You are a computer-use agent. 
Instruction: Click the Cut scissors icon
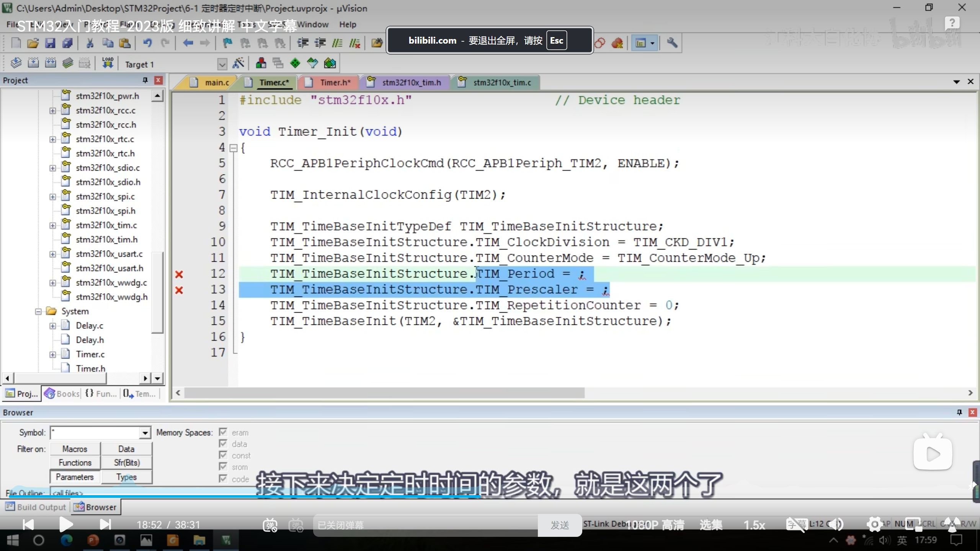90,43
